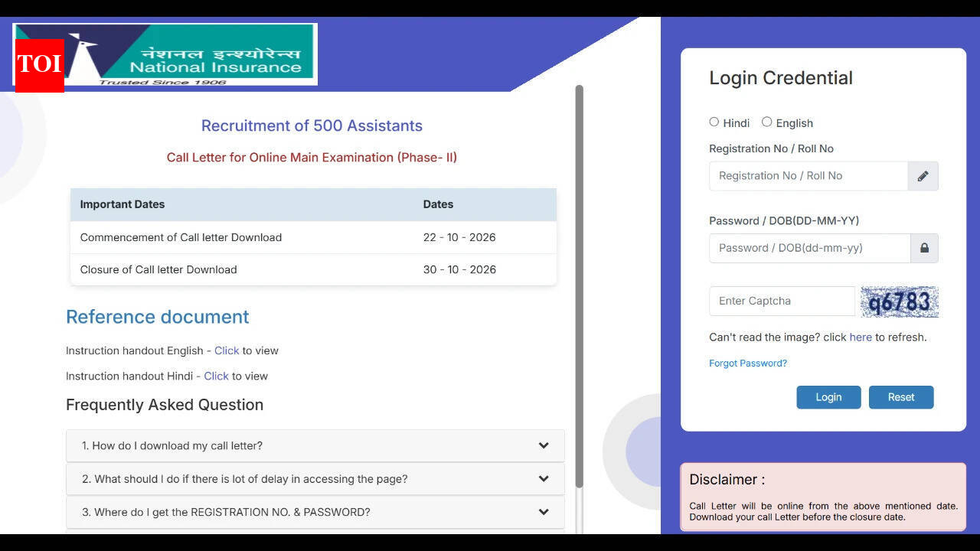The width and height of the screenshot is (980, 551).
Task: Open the Forgot Password? link
Action: pos(748,364)
